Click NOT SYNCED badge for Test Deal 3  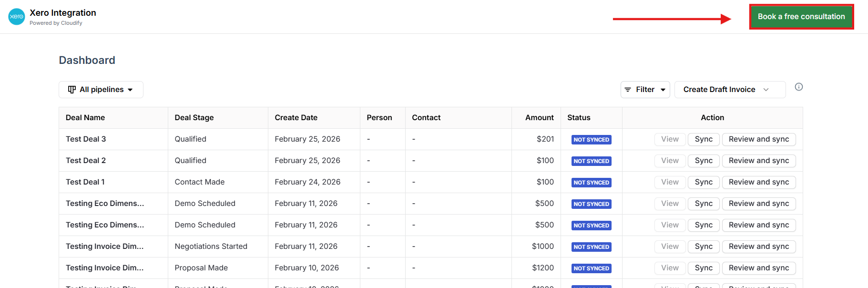click(x=591, y=140)
